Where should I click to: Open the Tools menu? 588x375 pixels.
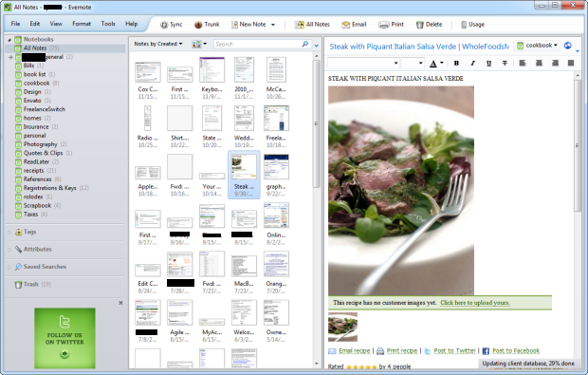pos(108,24)
